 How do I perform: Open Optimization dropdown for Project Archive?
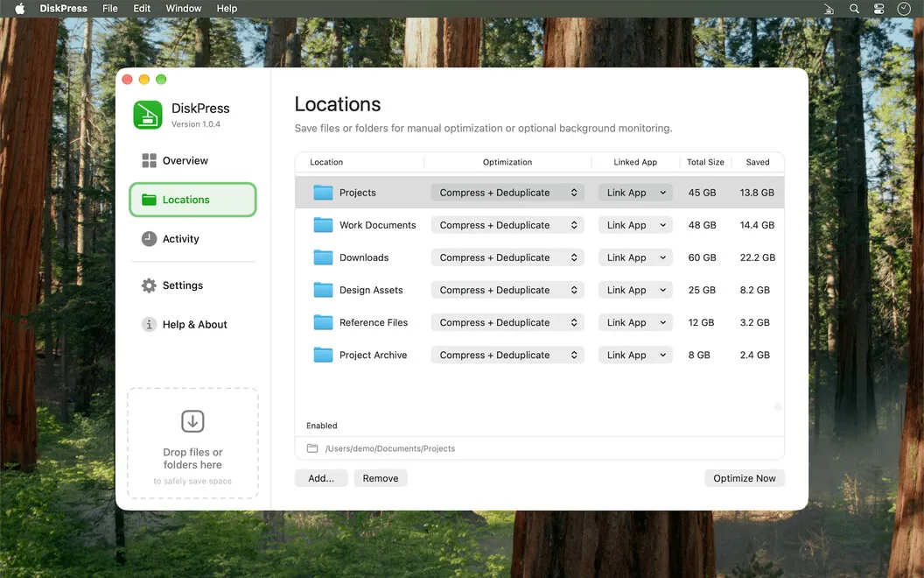[507, 355]
